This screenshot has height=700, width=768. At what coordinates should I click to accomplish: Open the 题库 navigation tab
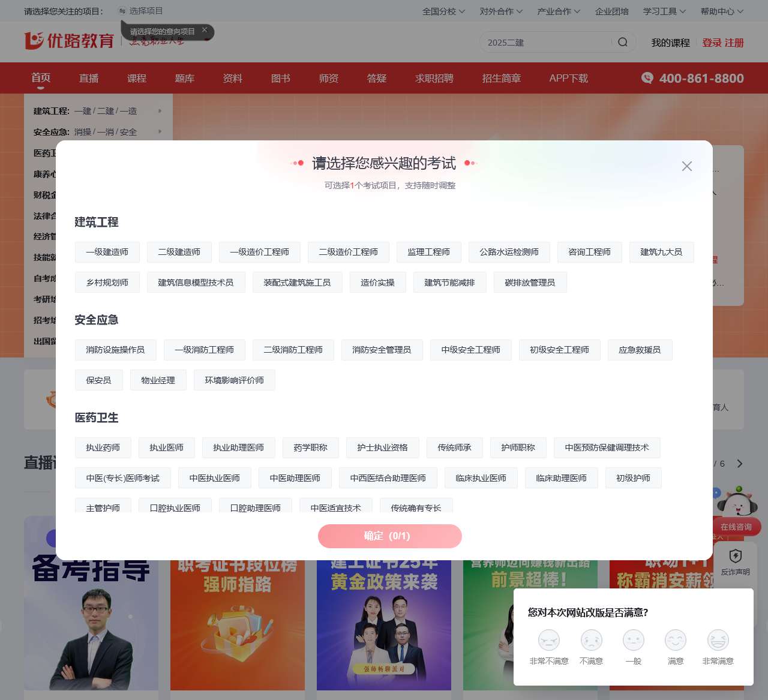tap(185, 78)
